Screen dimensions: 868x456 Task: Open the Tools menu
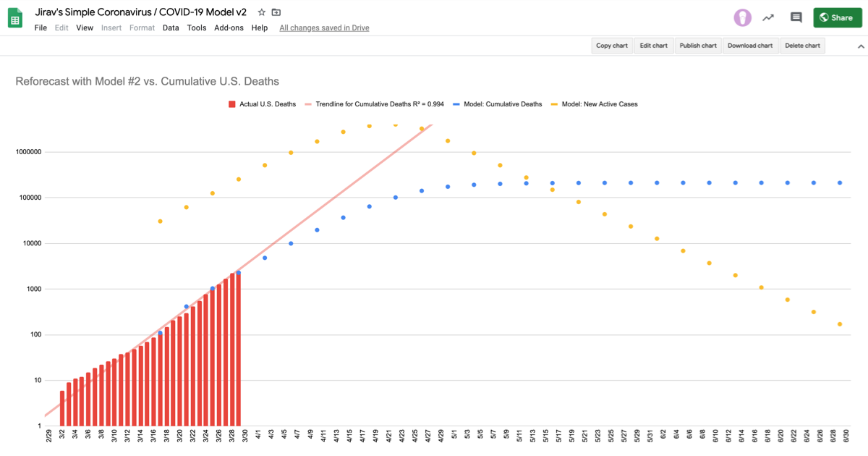click(x=197, y=28)
